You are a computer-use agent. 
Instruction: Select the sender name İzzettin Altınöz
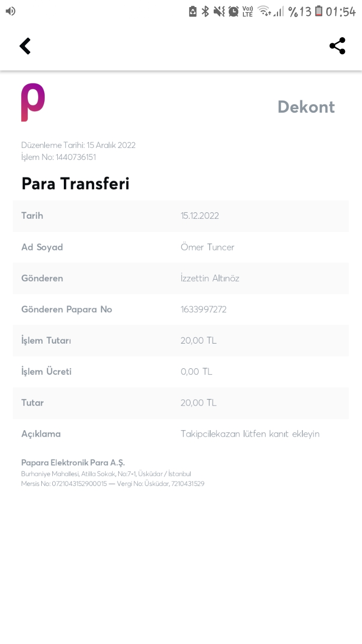(x=210, y=278)
